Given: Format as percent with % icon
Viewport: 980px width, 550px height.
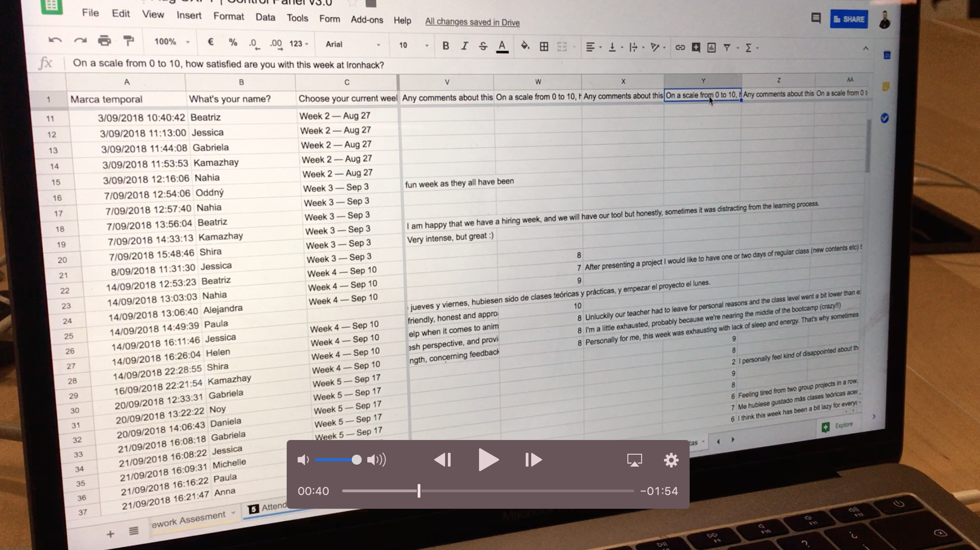Looking at the screenshot, I should point(233,43).
